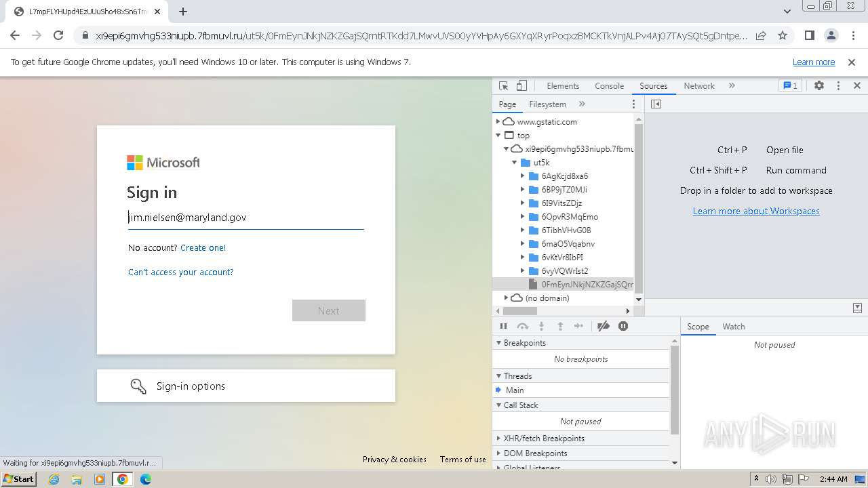The image size is (868, 488).
Task: Collapse the ut5k folder
Action: click(514, 163)
